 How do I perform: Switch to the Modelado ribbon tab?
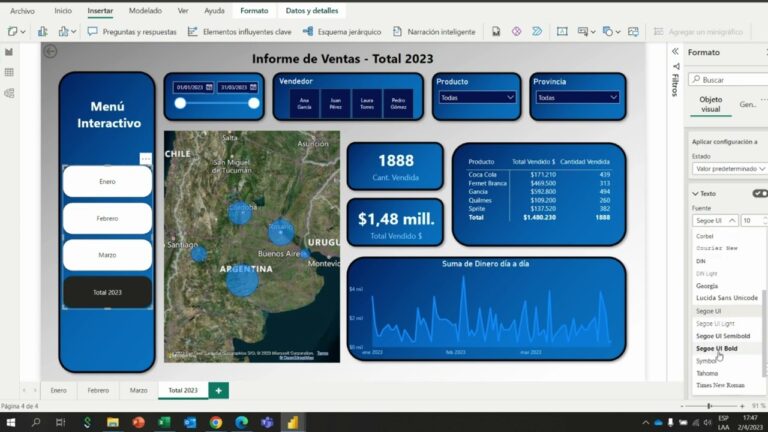tap(145, 10)
